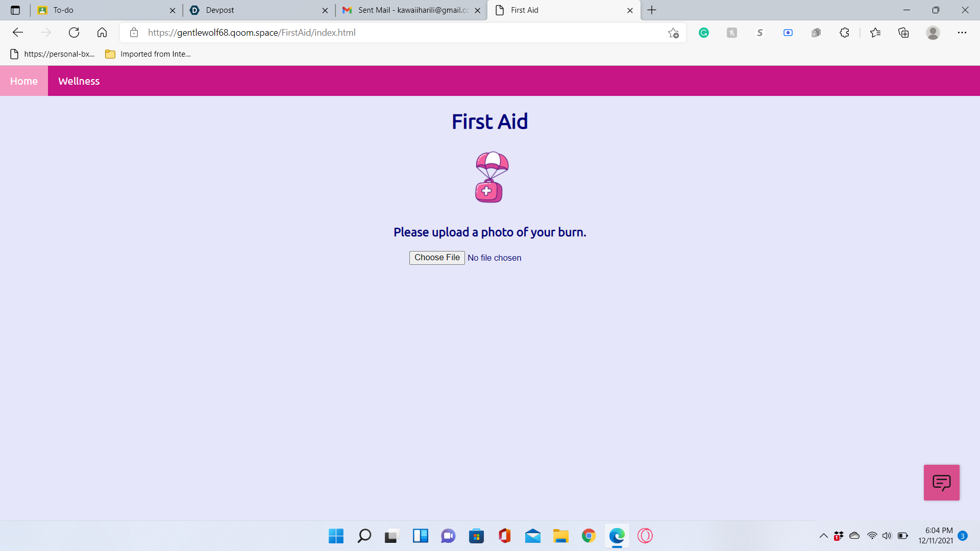Click the Grammarly extension icon
The height and width of the screenshot is (551, 980).
coord(704,33)
